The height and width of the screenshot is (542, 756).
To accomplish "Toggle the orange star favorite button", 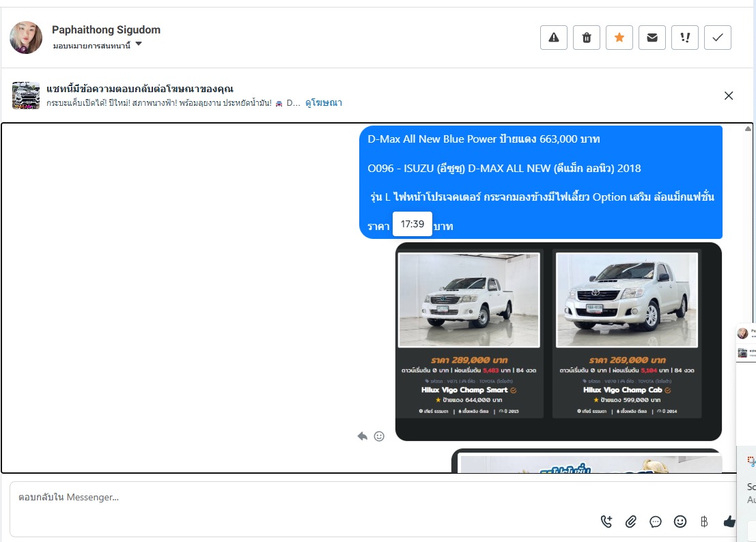I will click(x=619, y=38).
